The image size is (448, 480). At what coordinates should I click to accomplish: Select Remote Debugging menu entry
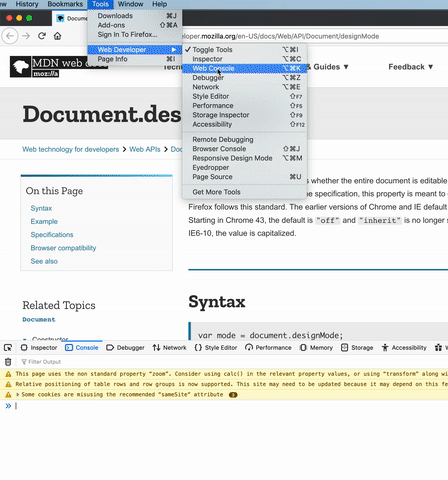click(245, 140)
